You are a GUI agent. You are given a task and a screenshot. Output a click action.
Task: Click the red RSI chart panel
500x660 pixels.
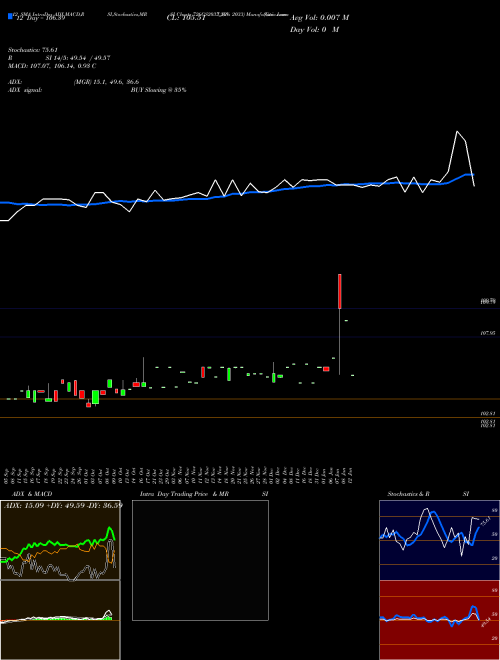[439, 620]
